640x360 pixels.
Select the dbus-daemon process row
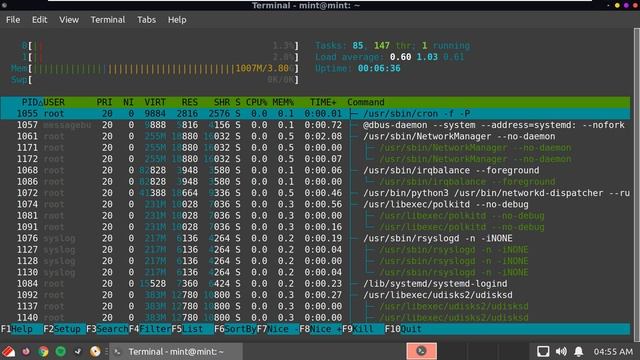[x=315, y=125]
